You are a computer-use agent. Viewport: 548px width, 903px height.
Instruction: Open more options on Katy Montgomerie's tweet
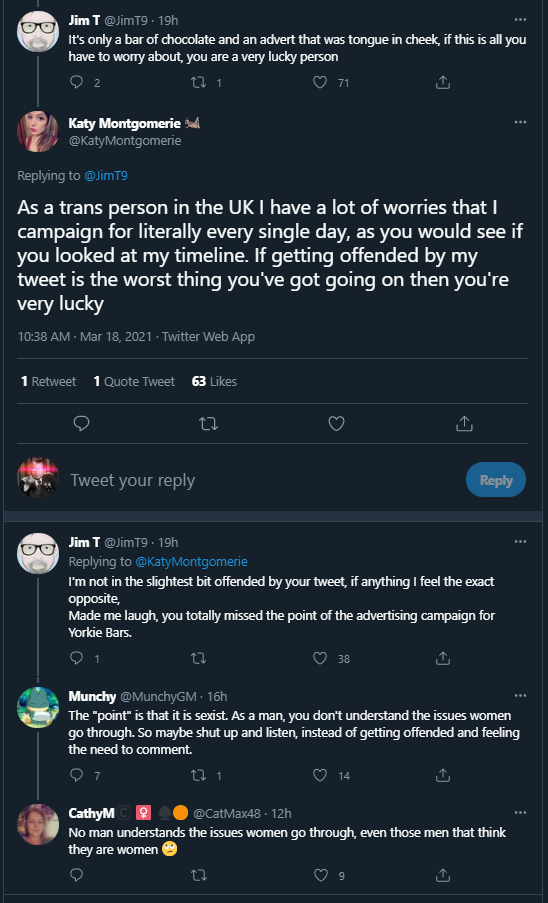tap(520, 122)
